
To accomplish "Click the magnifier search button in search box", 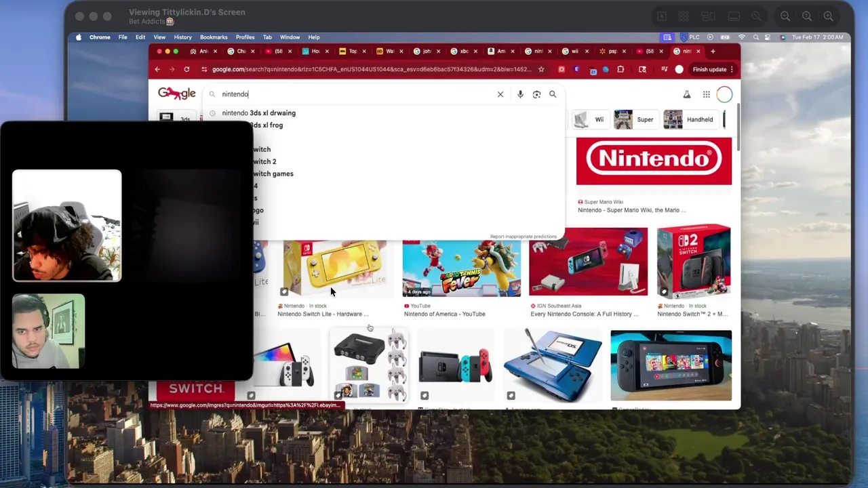I will click(553, 94).
